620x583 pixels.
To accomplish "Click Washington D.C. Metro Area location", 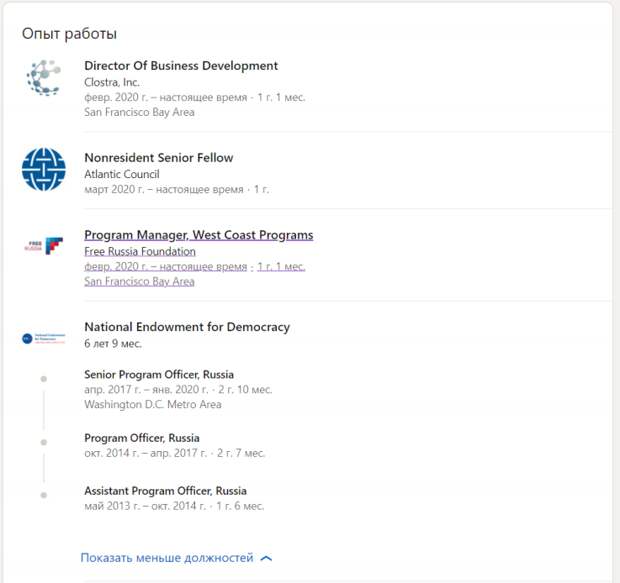I will (153, 405).
